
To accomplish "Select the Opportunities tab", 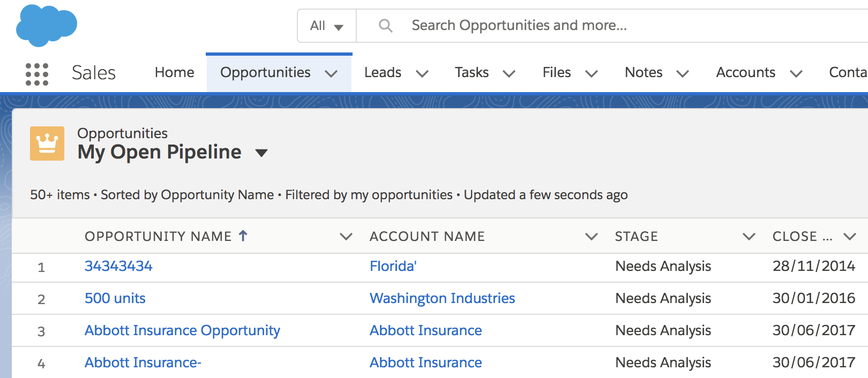I will (265, 72).
